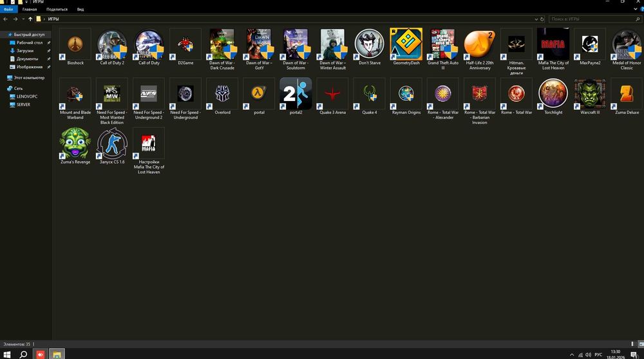Open Документы in sidebar
This screenshot has height=359, width=644.
(27, 59)
